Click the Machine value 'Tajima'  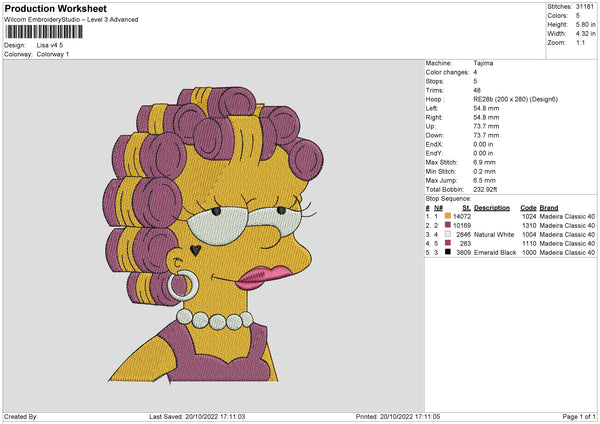click(483, 63)
